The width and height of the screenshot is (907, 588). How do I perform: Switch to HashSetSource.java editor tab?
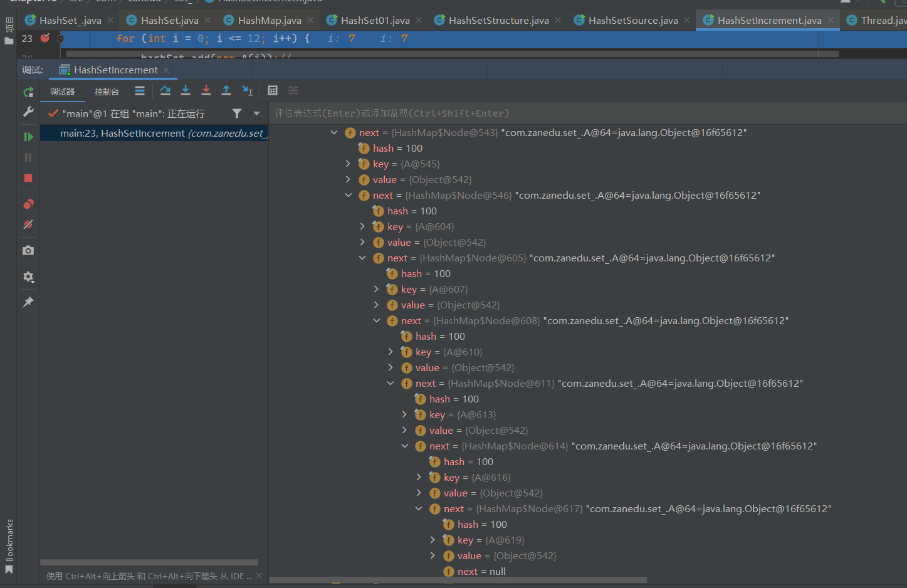(632, 20)
